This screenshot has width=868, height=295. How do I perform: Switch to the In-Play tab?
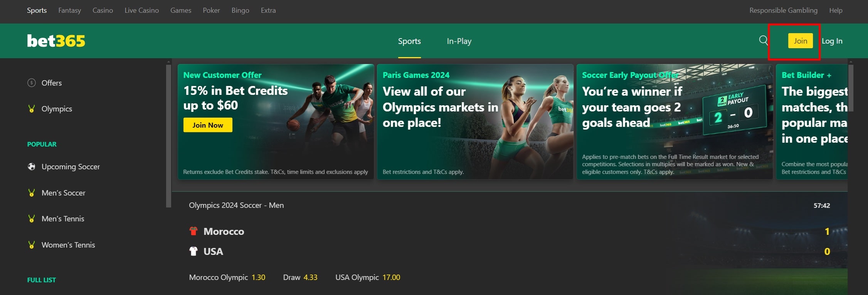(459, 41)
